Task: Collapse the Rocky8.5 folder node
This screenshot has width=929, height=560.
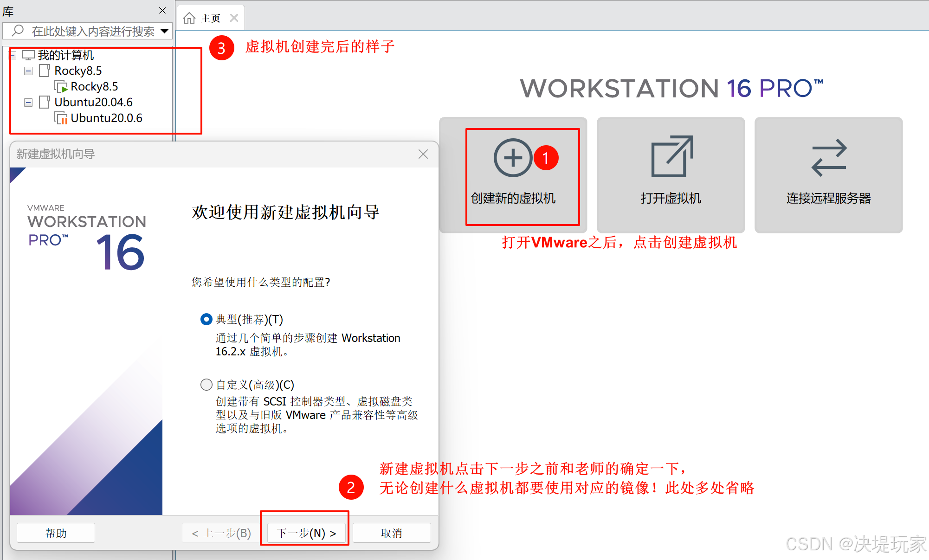Action: tap(28, 71)
